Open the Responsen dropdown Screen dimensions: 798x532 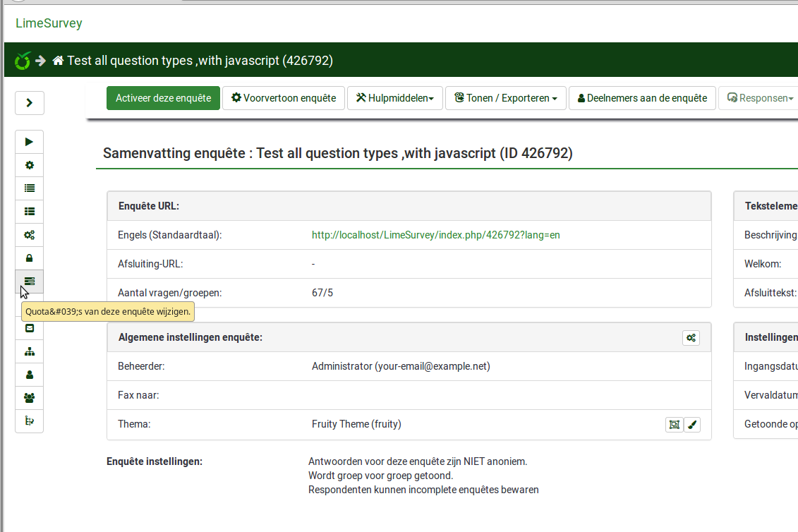759,98
